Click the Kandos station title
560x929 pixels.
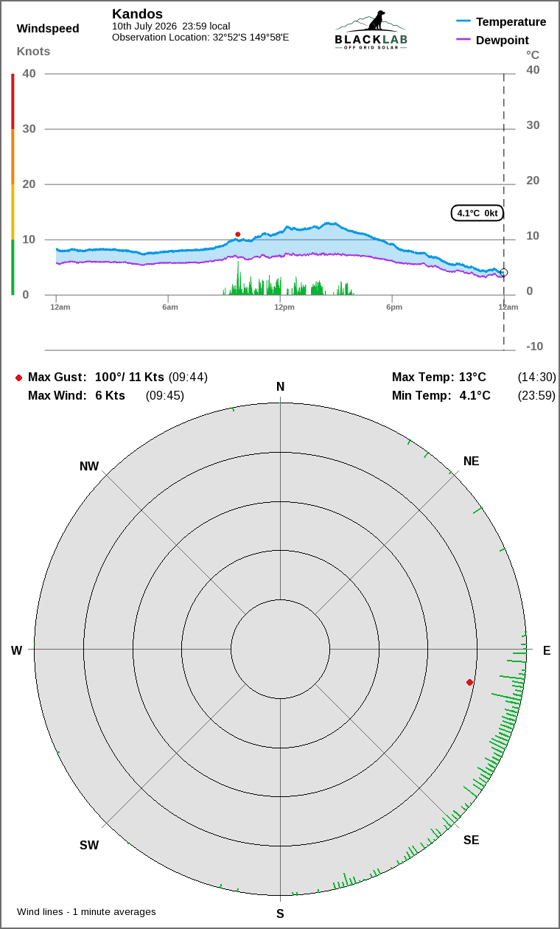137,14
